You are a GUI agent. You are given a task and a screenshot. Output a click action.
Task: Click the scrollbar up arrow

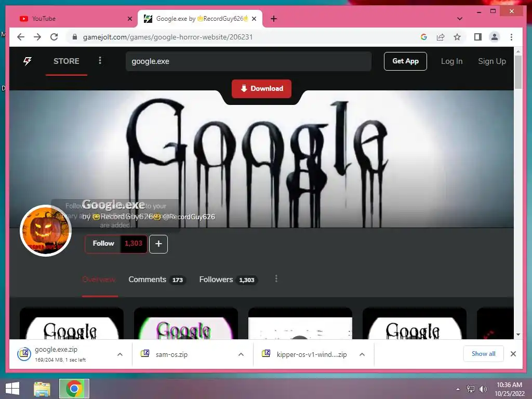tap(518, 51)
